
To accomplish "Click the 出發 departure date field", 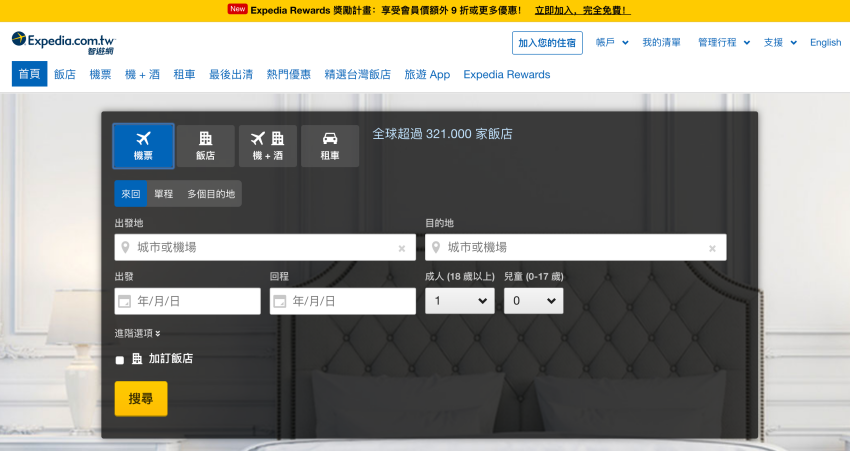I will pos(188,301).
